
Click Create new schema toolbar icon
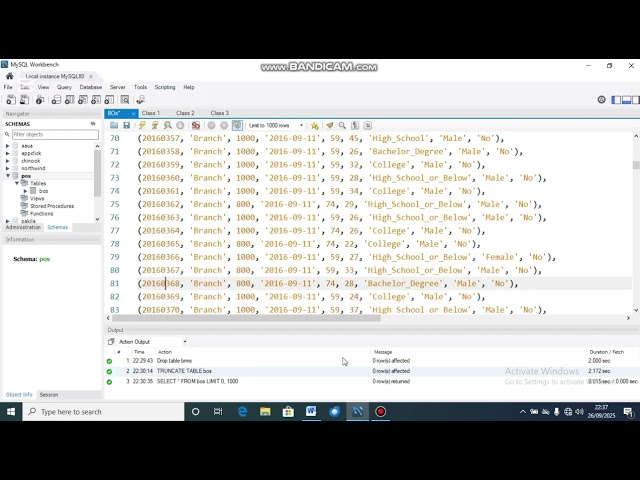(x=56, y=100)
